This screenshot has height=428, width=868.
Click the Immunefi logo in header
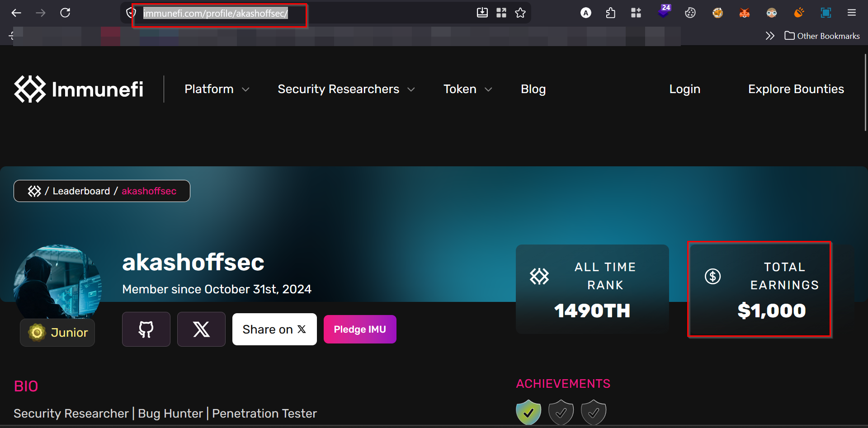coord(79,89)
